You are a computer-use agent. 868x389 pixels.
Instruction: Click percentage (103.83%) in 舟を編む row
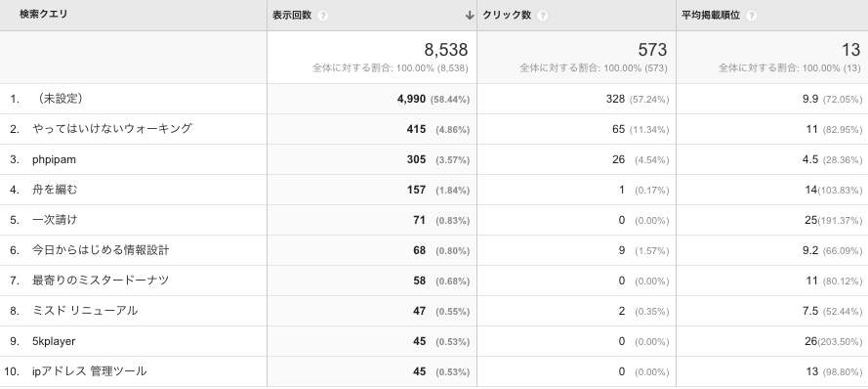[840, 191]
